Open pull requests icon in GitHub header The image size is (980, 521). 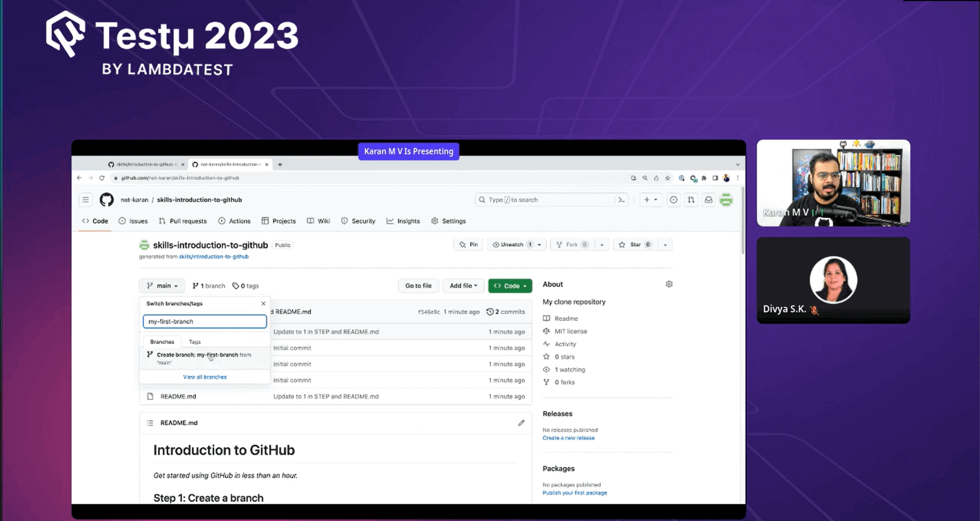691,200
